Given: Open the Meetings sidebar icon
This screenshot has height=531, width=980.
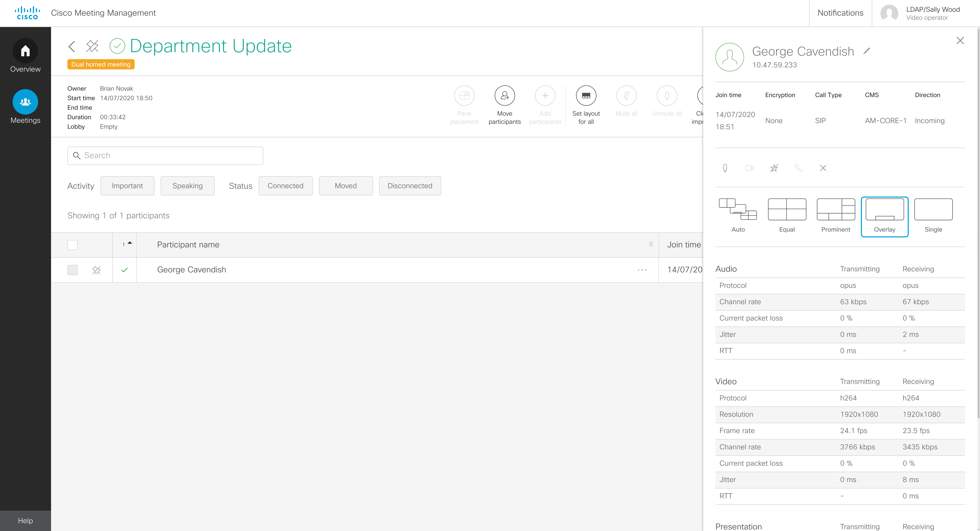Looking at the screenshot, I should point(25,102).
